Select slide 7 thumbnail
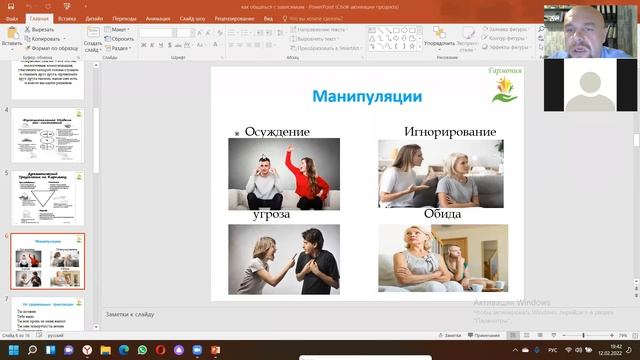Viewport: 640px width, 360px height. pyautogui.click(x=47, y=314)
